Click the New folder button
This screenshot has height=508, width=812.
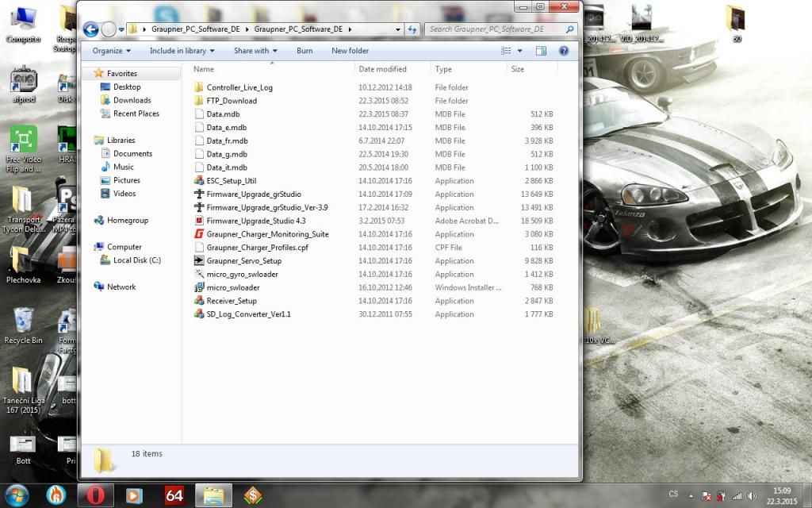point(350,51)
